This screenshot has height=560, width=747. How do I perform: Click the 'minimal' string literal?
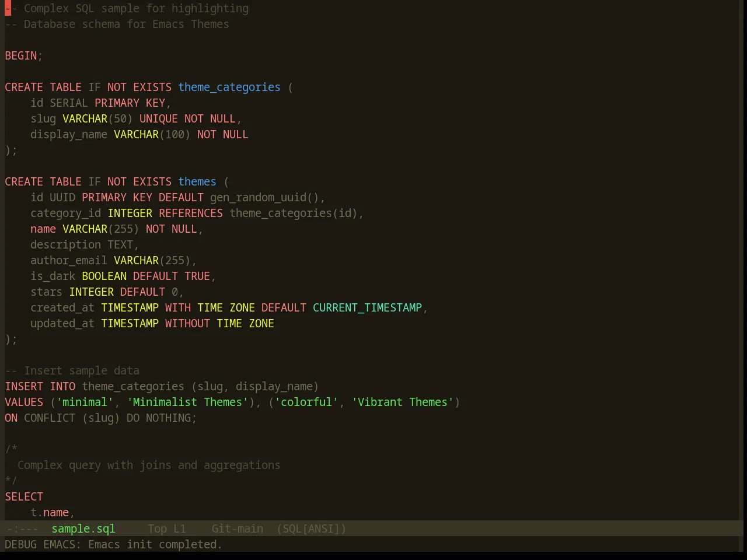pos(85,402)
